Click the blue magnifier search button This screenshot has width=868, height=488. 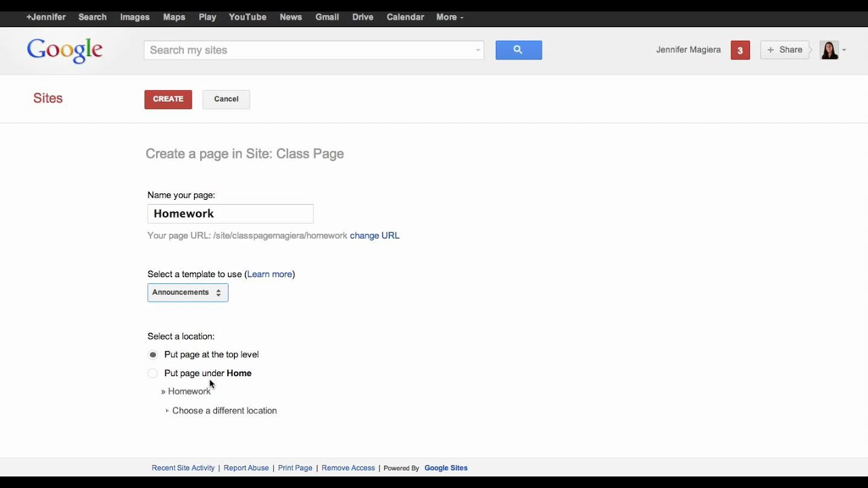[x=519, y=50]
